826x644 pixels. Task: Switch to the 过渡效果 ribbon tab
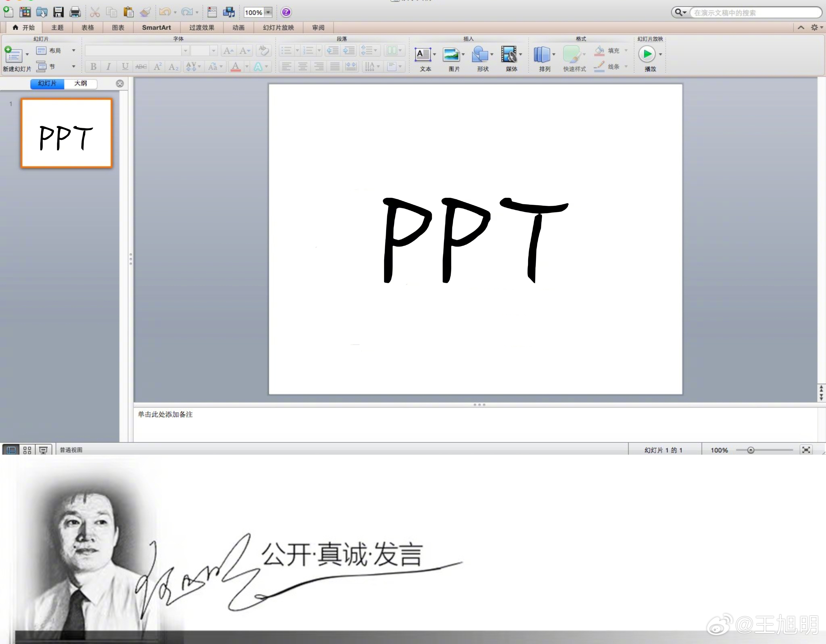tap(202, 28)
